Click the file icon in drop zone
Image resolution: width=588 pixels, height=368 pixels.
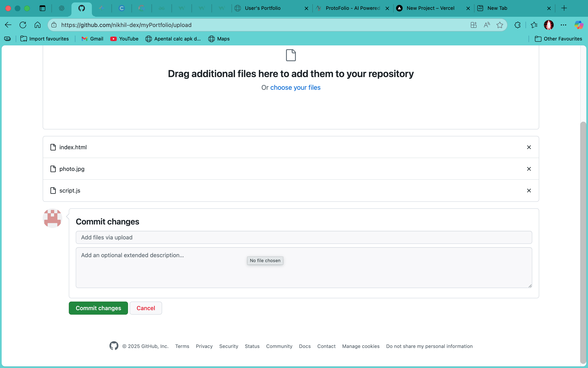pyautogui.click(x=291, y=55)
